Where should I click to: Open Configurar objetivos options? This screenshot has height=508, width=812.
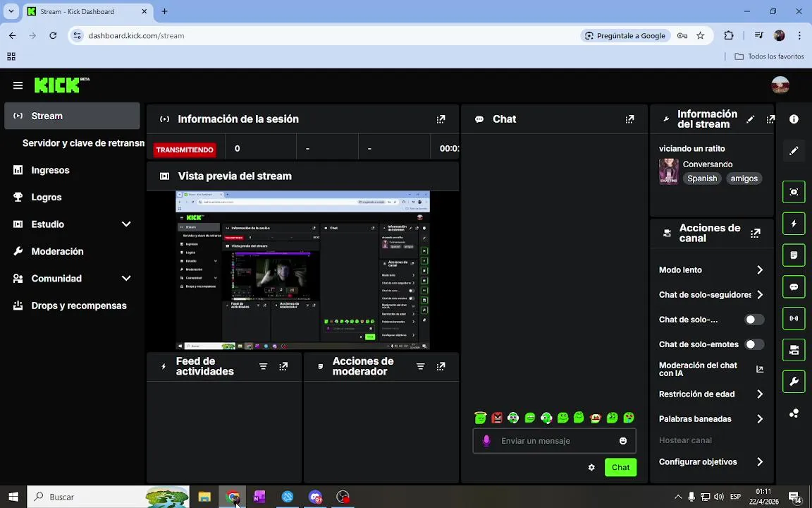click(x=711, y=462)
